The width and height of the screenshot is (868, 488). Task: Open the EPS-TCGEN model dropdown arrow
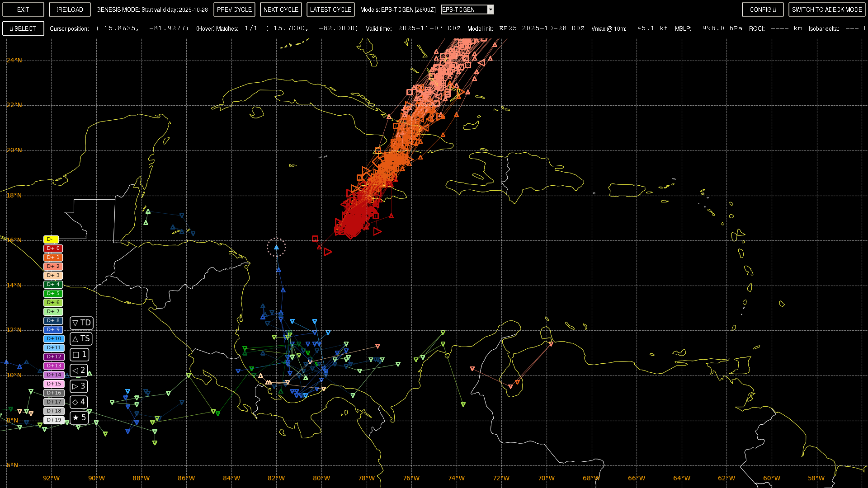tap(491, 9)
